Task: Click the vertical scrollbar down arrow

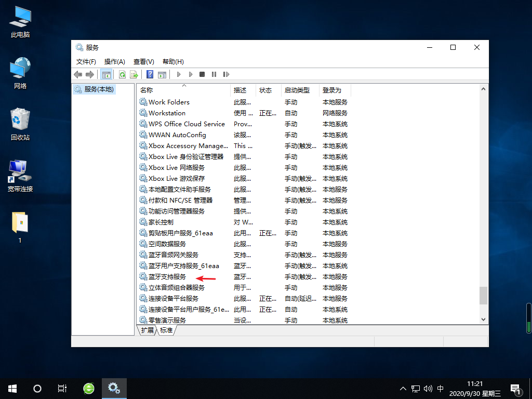Action: pyautogui.click(x=484, y=320)
